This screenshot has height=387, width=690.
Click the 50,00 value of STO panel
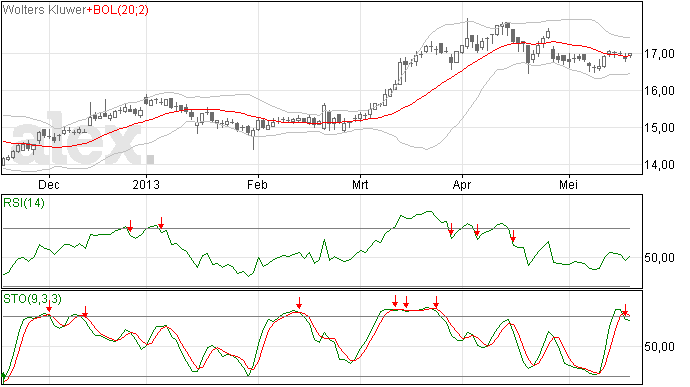click(660, 347)
